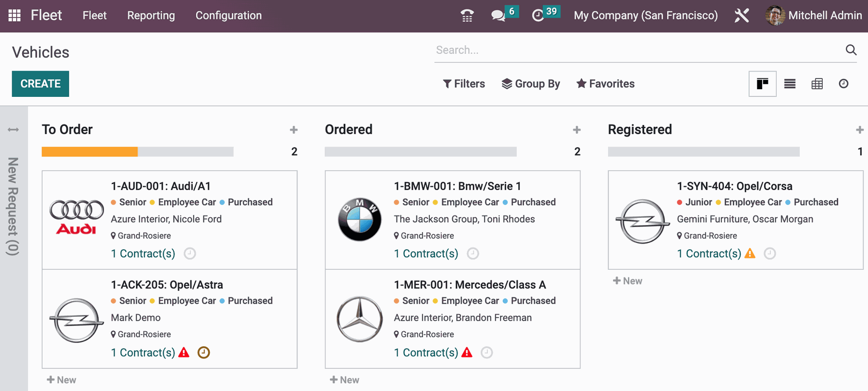Screen dimensions: 868x391
Task: Open the activity clock on the Mercedes/Class A card
Action: (487, 353)
